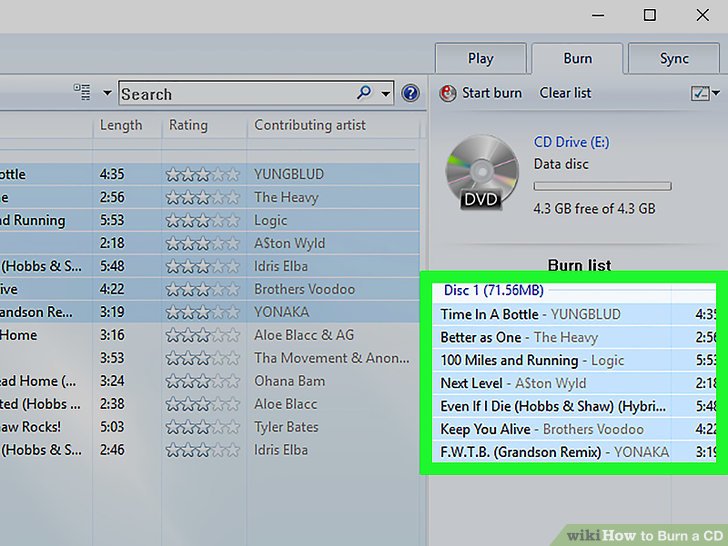Click the View options icon
Screen dimensions: 728x546
[x=83, y=92]
